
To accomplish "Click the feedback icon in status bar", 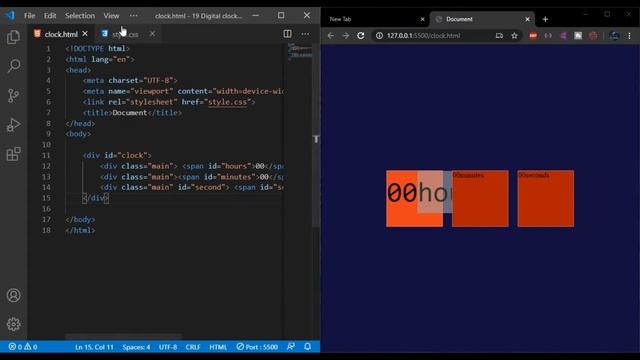I will tap(291, 347).
